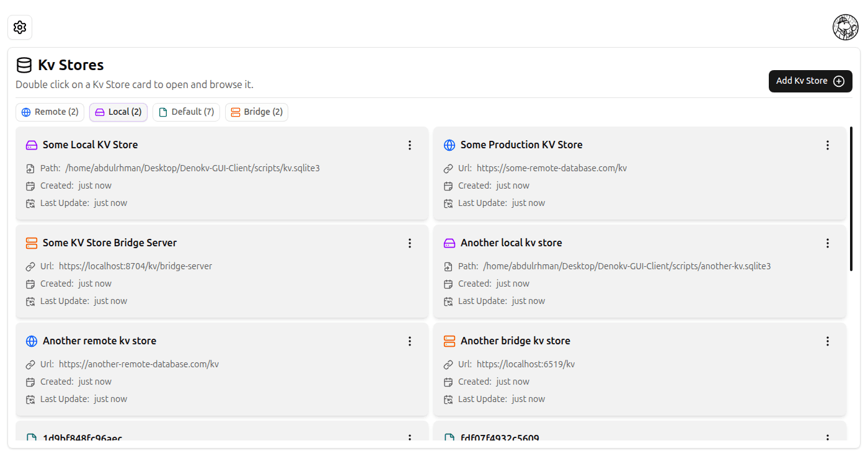868x456 pixels.
Task: Click the file icon of the 1d9bf848fc96aec card
Action: pyautogui.click(x=32, y=438)
